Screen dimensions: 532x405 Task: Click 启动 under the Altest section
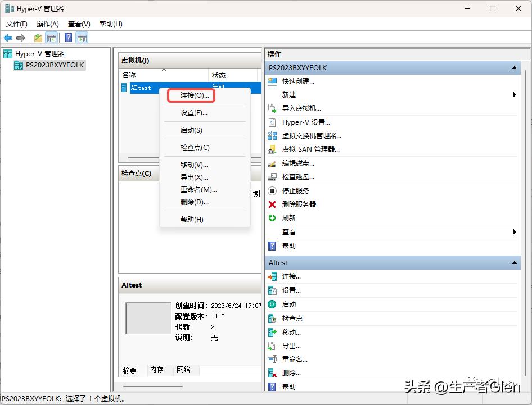click(291, 304)
